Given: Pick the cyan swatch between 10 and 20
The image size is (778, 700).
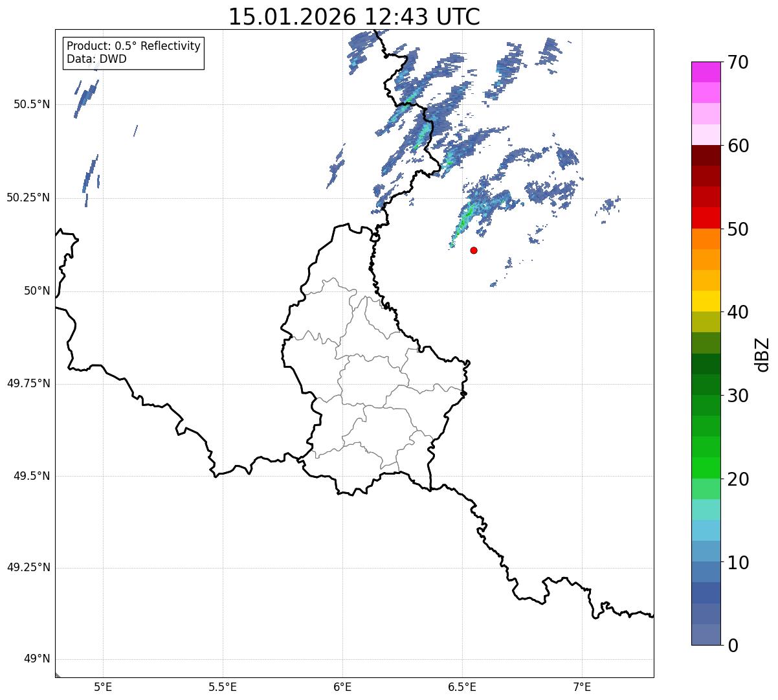Looking at the screenshot, I should tap(706, 530).
